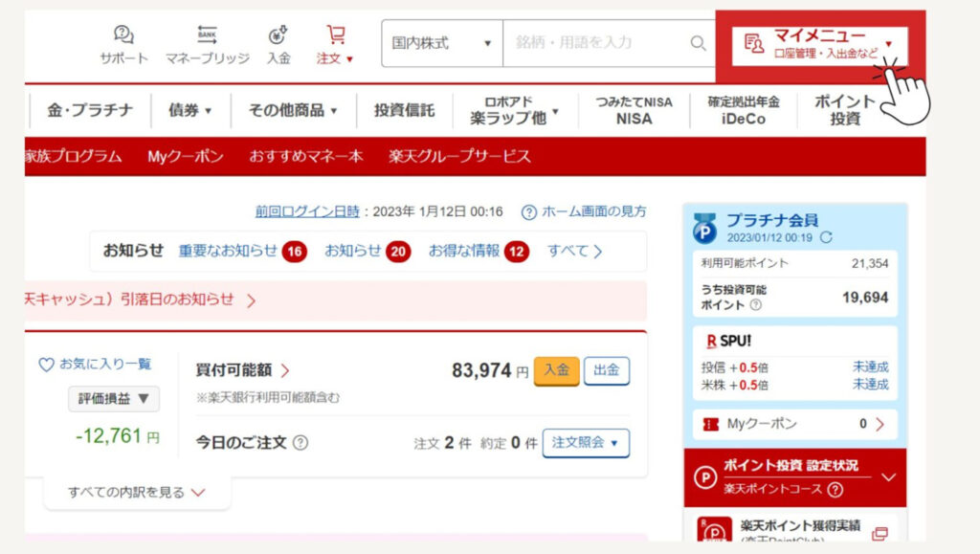Expand the その他商品 menu
The width and height of the screenshot is (980, 554).
293,111
